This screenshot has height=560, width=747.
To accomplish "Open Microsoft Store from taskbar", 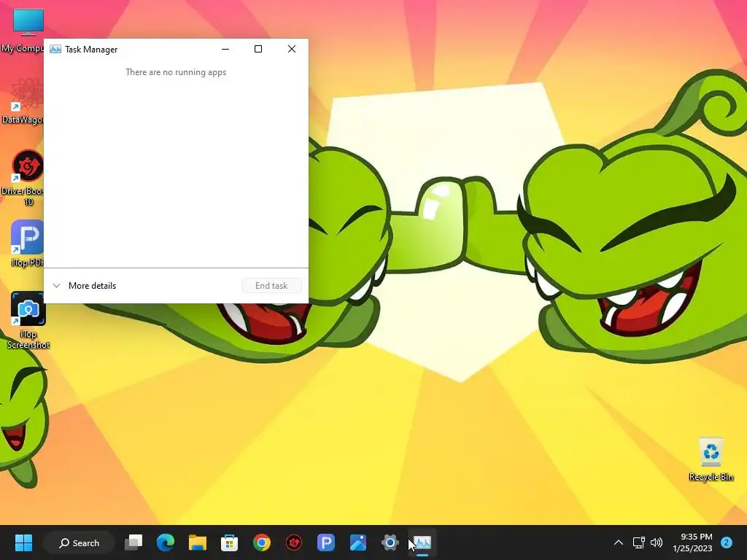I will point(229,542).
